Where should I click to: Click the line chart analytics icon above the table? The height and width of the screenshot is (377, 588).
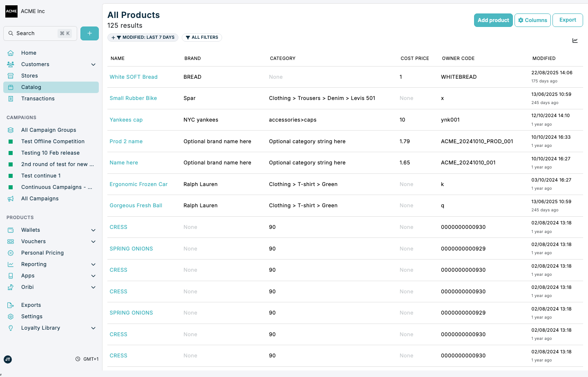(x=575, y=40)
